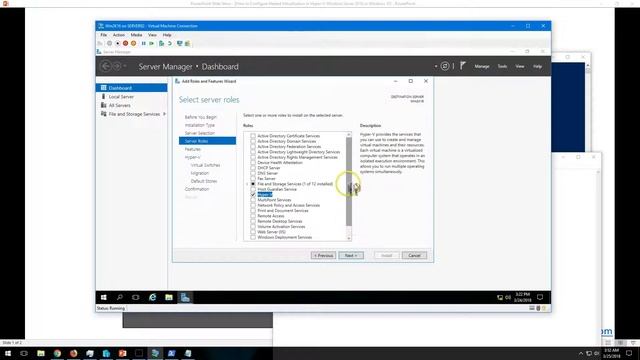Click the Reset VM toolbar icon
Screen dimensions: 640x360
click(152, 43)
